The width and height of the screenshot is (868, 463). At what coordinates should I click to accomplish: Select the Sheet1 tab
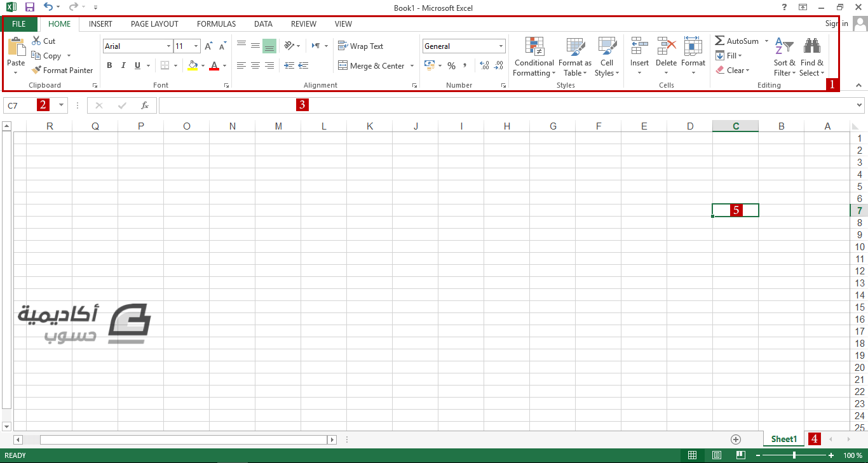[783, 439]
